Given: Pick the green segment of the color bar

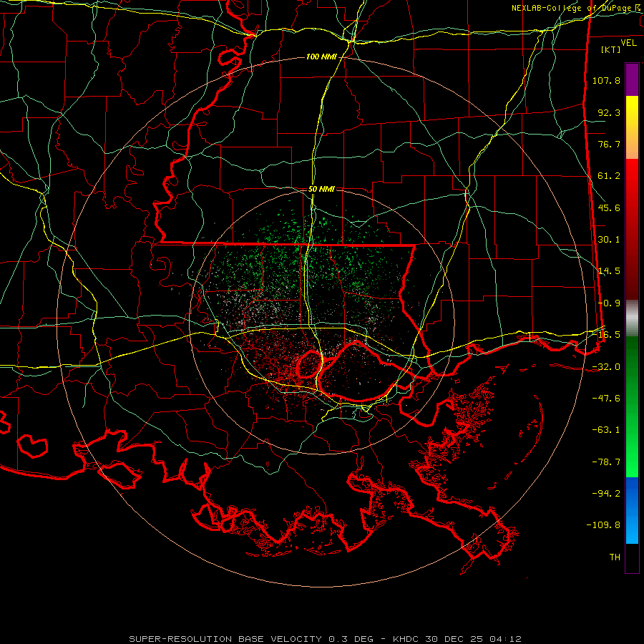Looking at the screenshot, I should coord(632,406).
